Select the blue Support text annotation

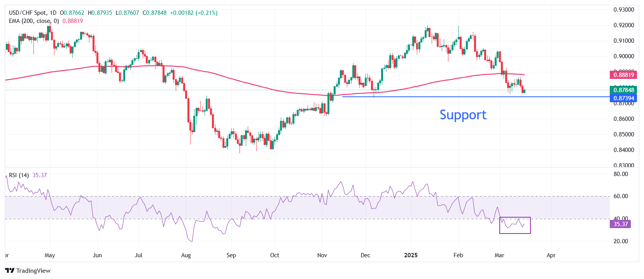tap(463, 115)
